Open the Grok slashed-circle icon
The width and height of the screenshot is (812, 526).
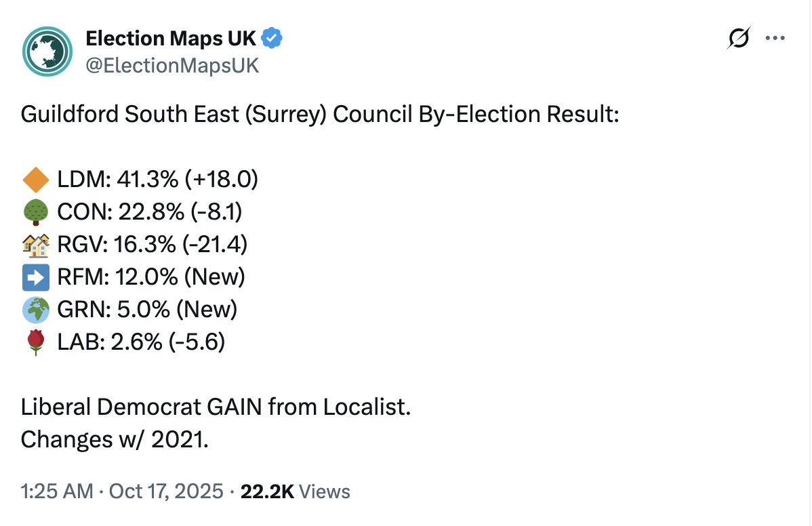click(x=739, y=39)
